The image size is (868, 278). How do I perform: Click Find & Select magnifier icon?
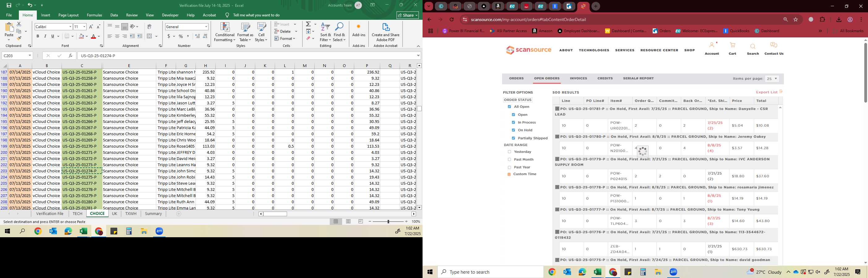[339, 32]
